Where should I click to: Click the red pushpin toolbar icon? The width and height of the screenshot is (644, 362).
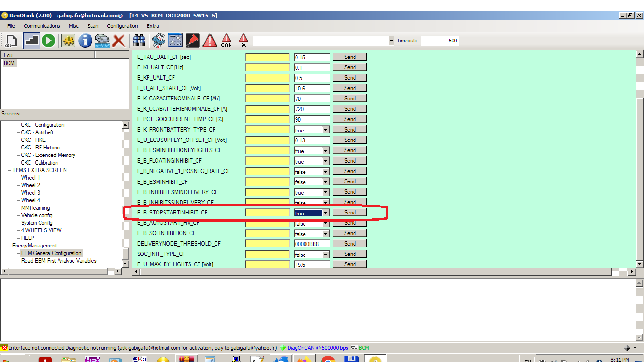pos(192,41)
